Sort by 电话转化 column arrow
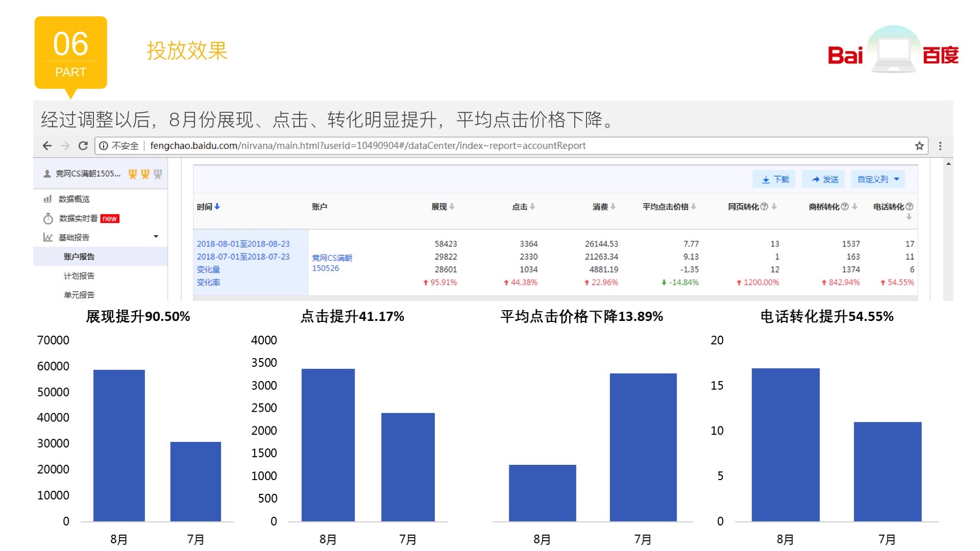The image size is (980, 551). (x=909, y=217)
